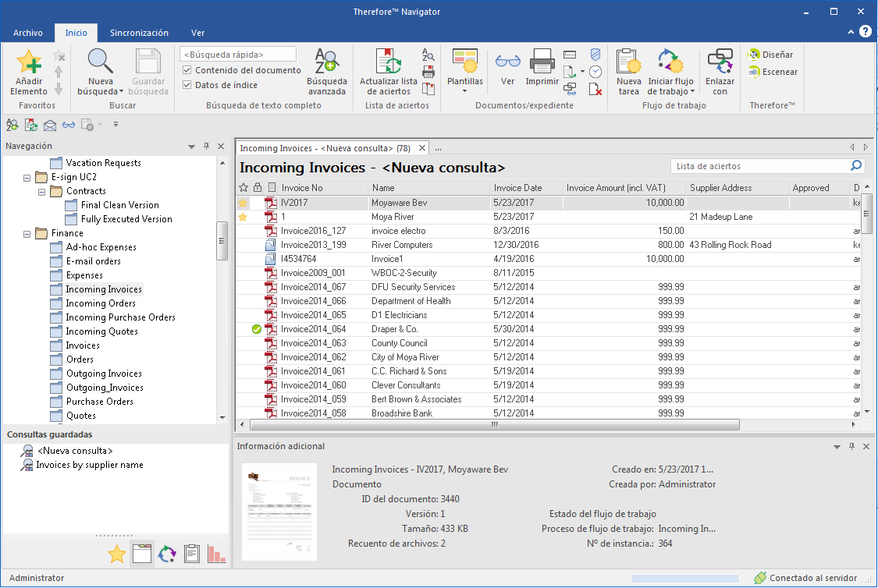878x588 pixels.
Task: Click the envelope icon in quick access toolbar
Action: pos(50,125)
